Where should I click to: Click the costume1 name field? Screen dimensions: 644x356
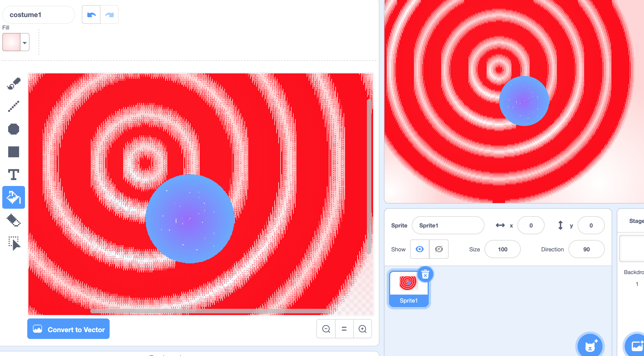38,15
